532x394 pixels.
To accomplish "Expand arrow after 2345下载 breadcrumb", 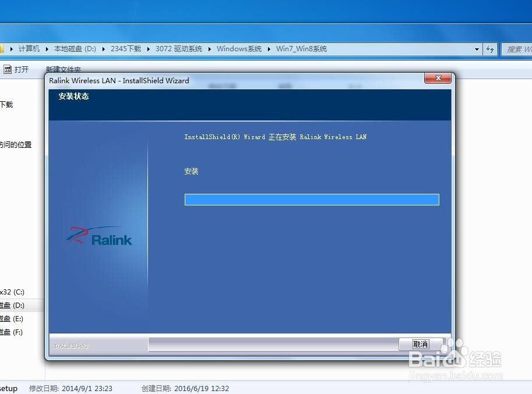I will (x=148, y=49).
